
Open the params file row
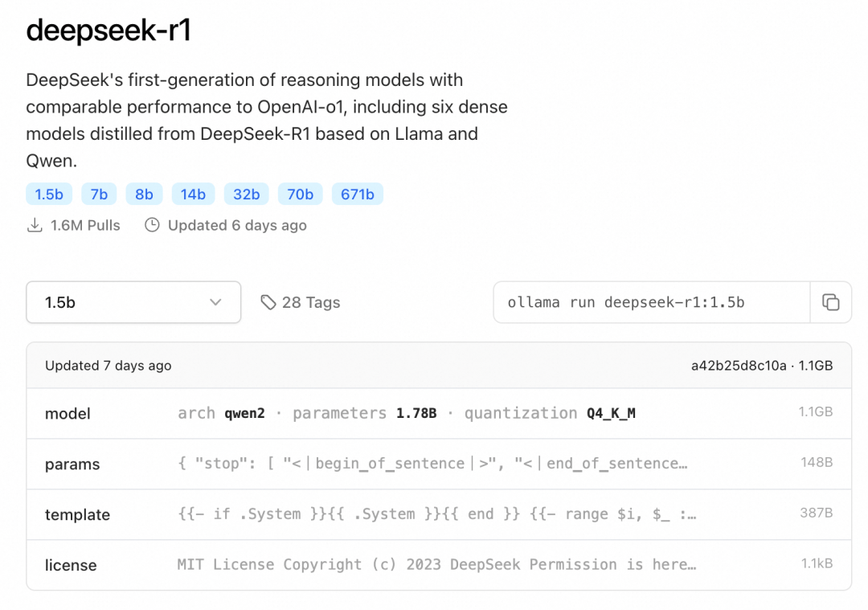pyautogui.click(x=438, y=465)
